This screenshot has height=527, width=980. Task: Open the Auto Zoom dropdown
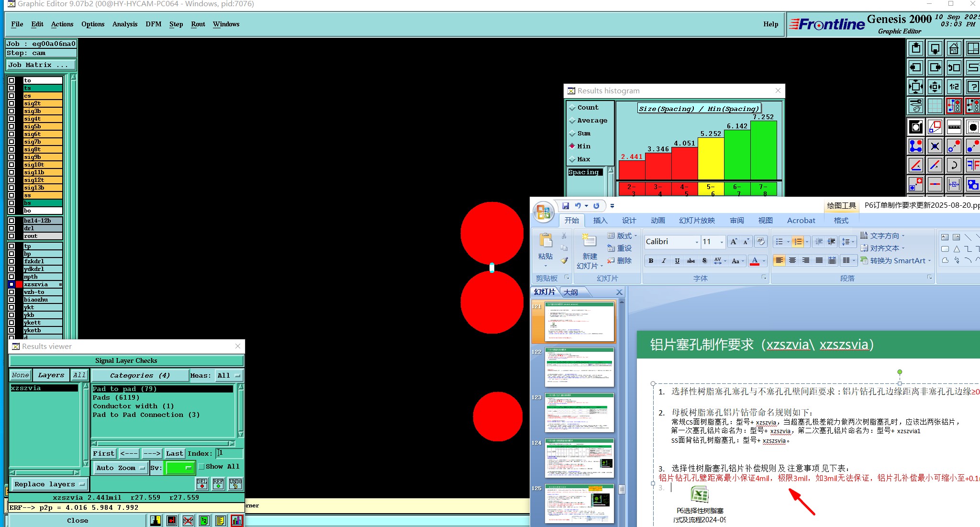(121, 468)
